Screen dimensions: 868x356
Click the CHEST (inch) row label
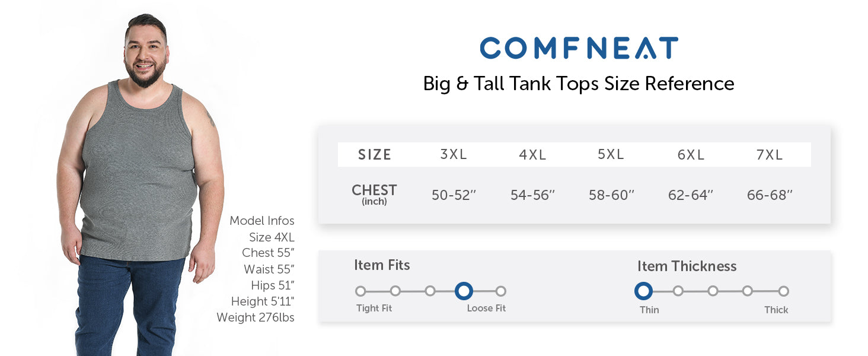pos(374,194)
